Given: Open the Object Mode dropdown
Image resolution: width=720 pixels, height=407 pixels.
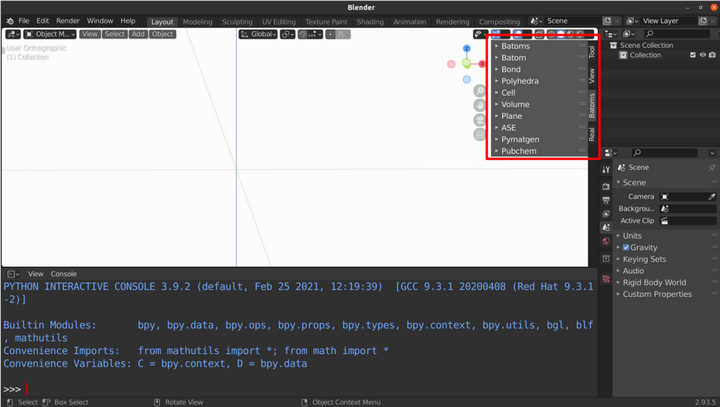Looking at the screenshot, I should click(48, 34).
